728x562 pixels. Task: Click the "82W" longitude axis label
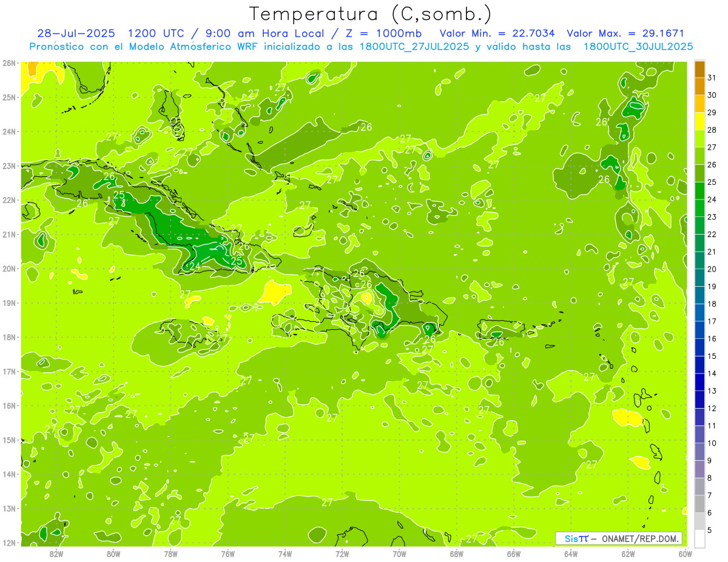(x=56, y=554)
